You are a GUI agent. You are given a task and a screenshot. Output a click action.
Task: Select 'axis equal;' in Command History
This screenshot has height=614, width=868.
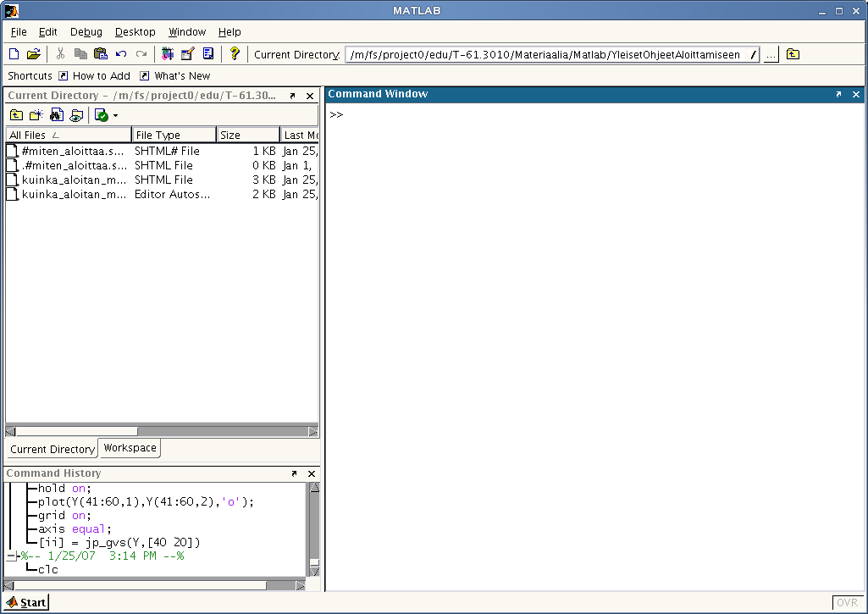(75, 528)
